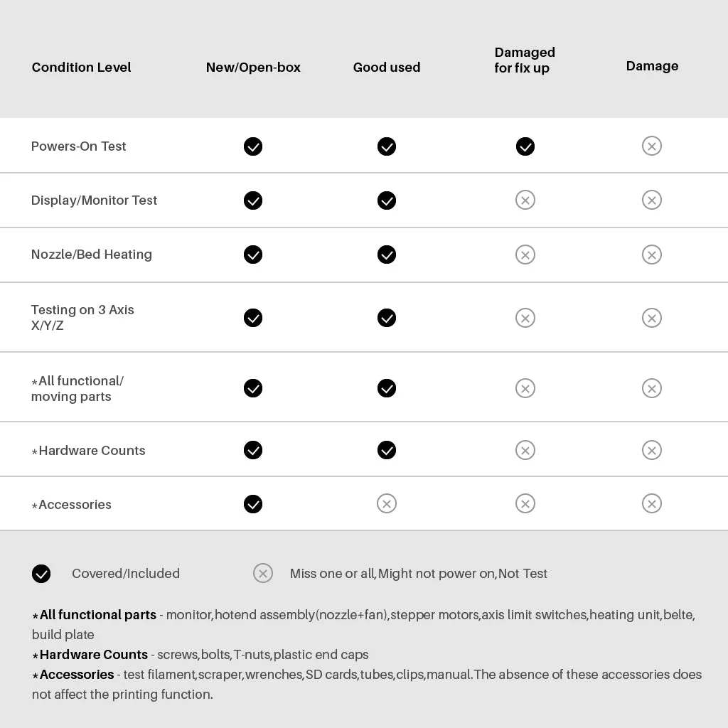Click the Damage column header
Screen dimensions: 728x728
[x=652, y=66]
